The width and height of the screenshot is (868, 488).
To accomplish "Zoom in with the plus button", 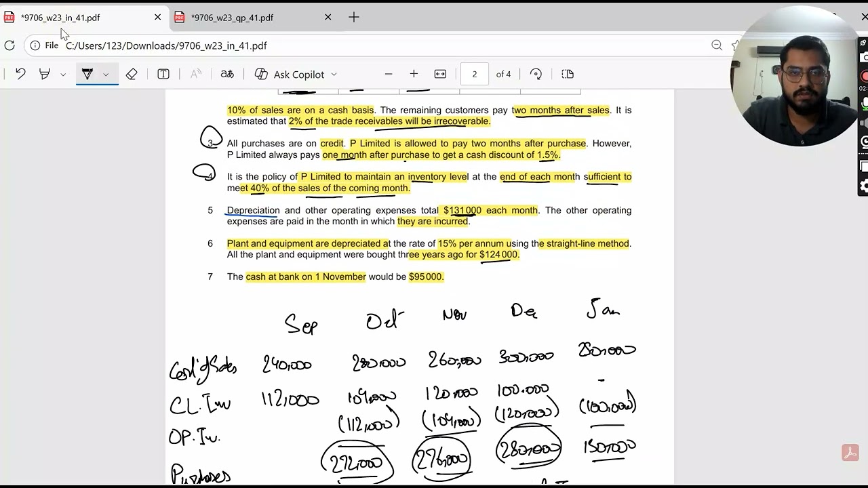I will pos(414,74).
